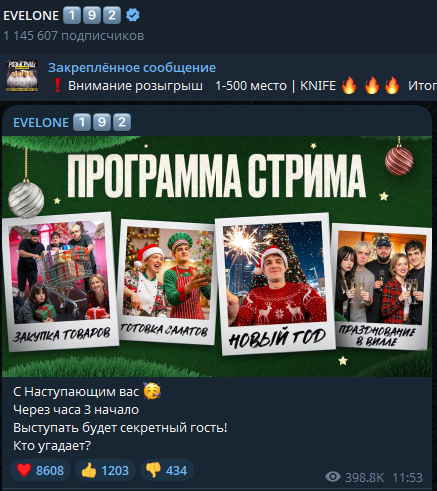Click the Готовка салатов photo card

coord(168,282)
